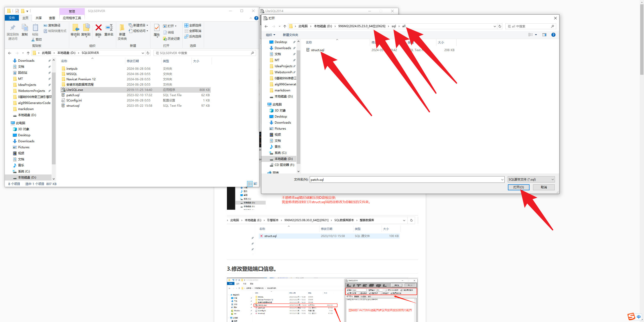Click the search box in SQLSERVER Explorer
Image resolution: width=644 pixels, height=322 pixels.
pyautogui.click(x=205, y=53)
